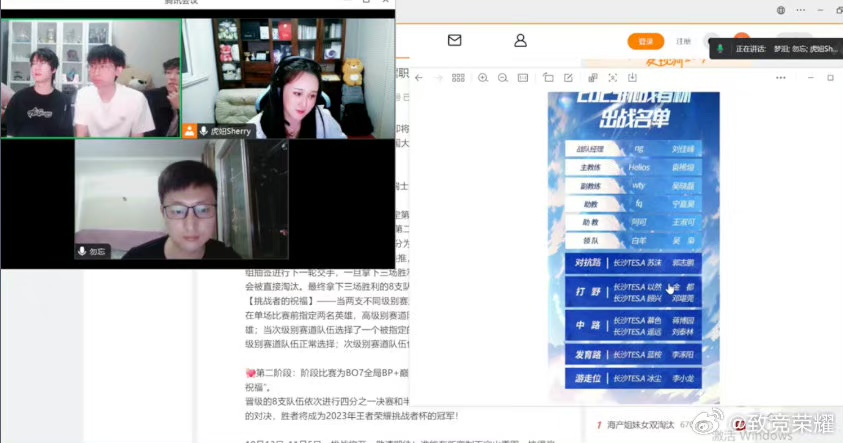This screenshot has width=843, height=443.
Task: Click the orange 登录 login button
Action: tap(645, 41)
